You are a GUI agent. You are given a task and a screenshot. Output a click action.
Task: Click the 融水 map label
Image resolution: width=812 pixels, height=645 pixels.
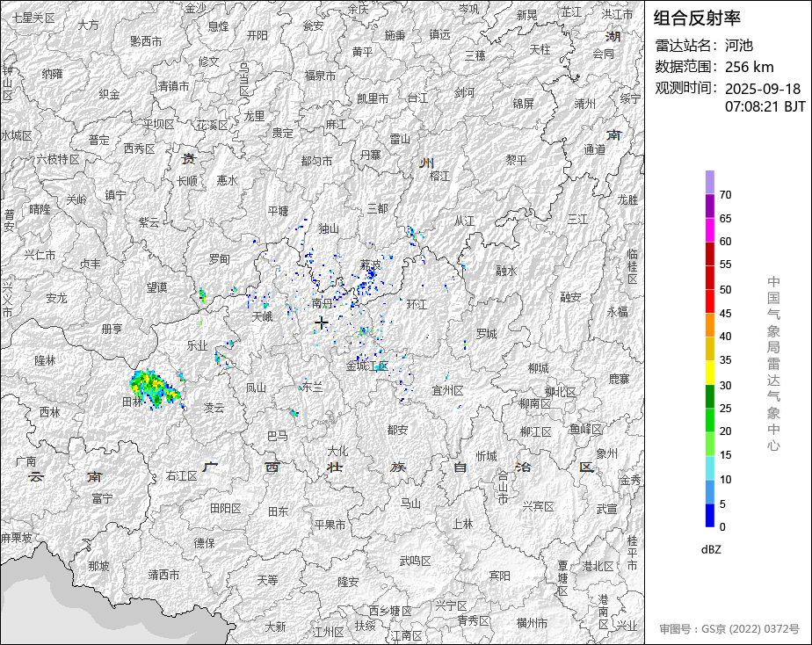pos(506,271)
